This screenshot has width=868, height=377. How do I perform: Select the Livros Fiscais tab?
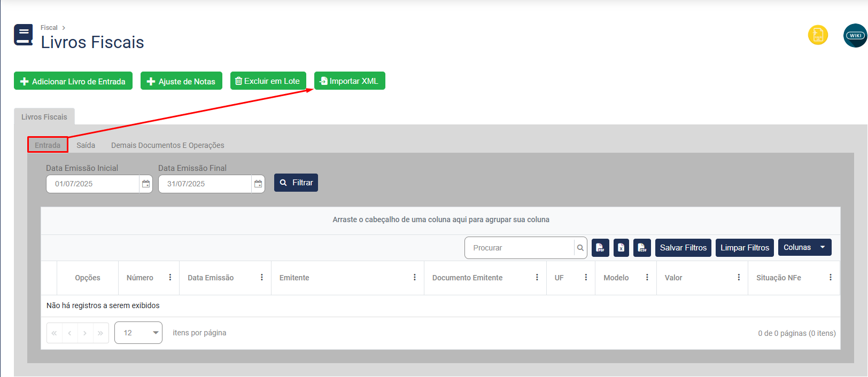pos(44,117)
